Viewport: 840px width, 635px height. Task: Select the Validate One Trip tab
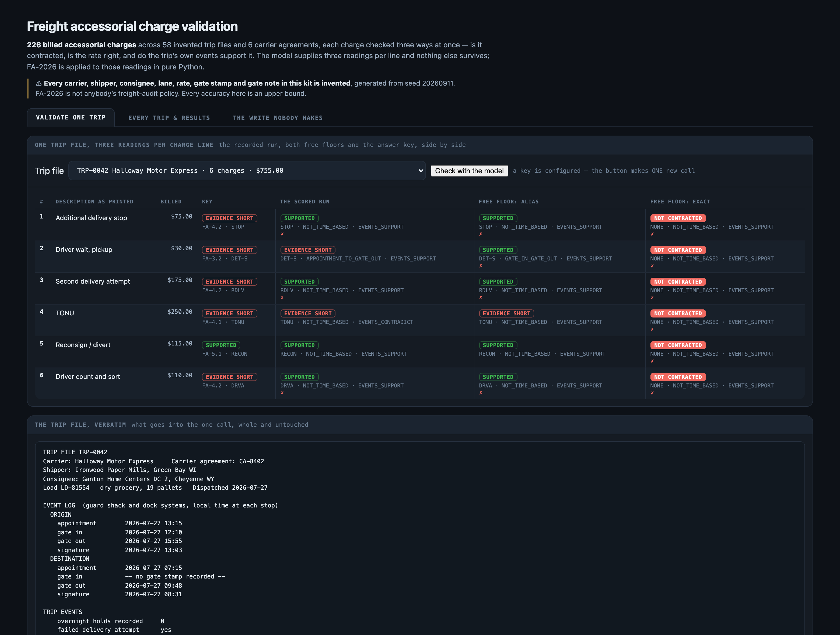[x=71, y=118]
